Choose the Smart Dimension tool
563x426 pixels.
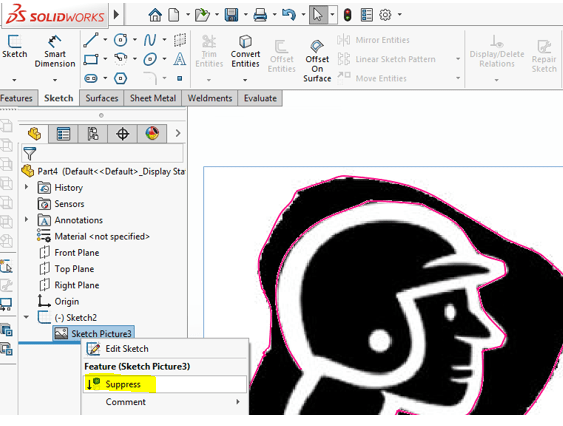click(55, 51)
